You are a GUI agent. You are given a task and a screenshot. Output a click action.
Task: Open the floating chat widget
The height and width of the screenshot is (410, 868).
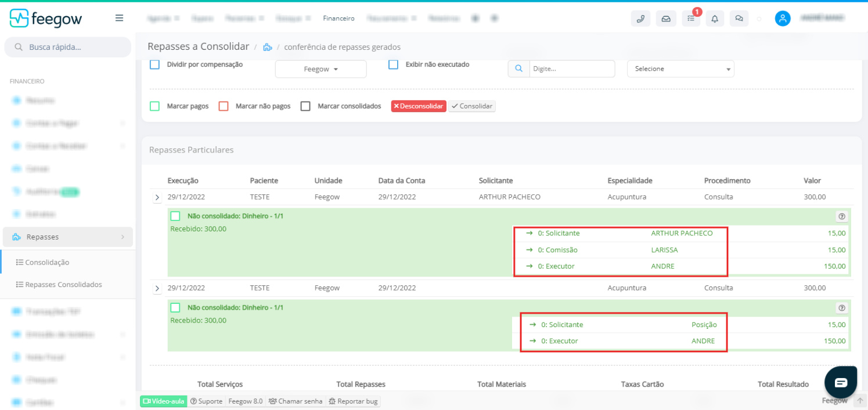pyautogui.click(x=841, y=382)
